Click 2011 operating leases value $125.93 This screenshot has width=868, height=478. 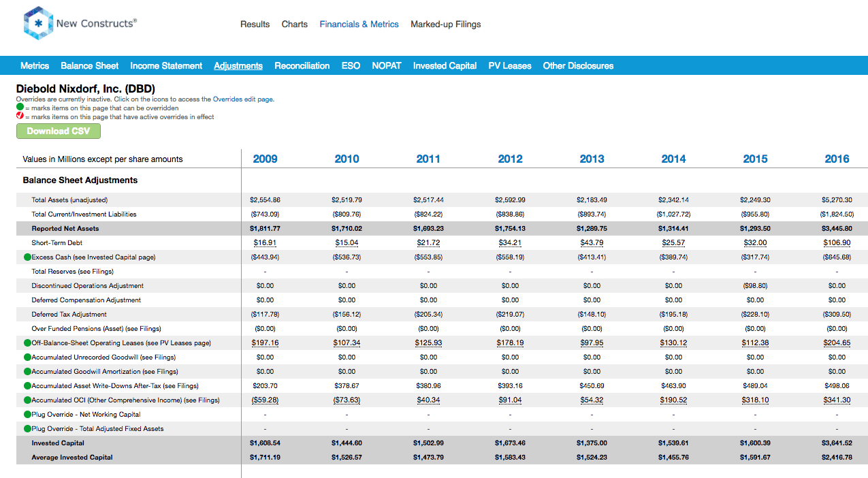pyautogui.click(x=429, y=343)
